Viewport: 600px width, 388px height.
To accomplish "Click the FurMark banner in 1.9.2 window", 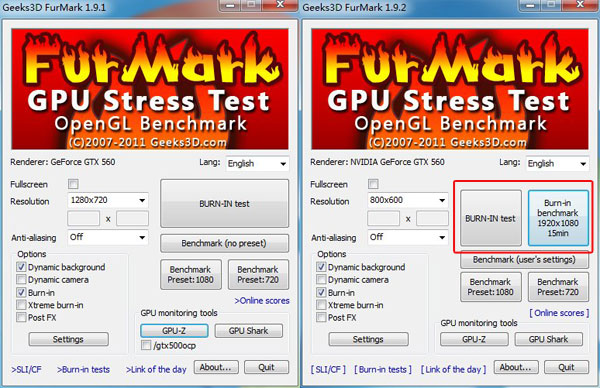I will 450,89.
